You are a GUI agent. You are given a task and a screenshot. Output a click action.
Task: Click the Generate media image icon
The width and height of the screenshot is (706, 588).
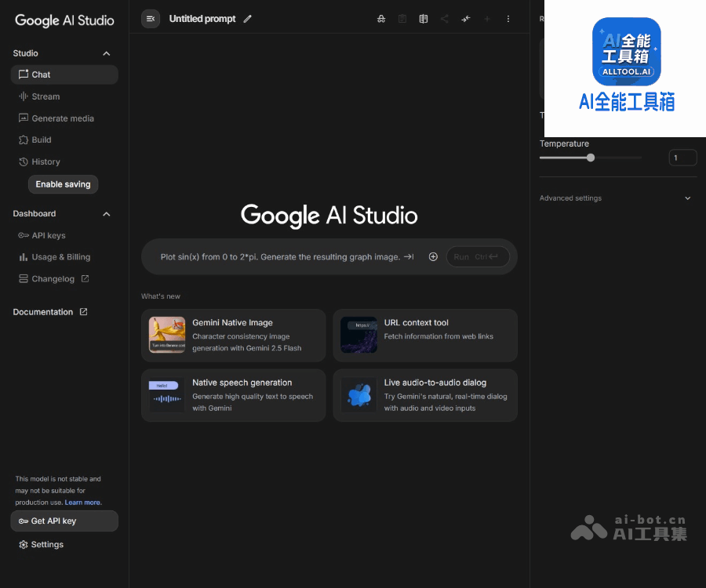click(24, 118)
